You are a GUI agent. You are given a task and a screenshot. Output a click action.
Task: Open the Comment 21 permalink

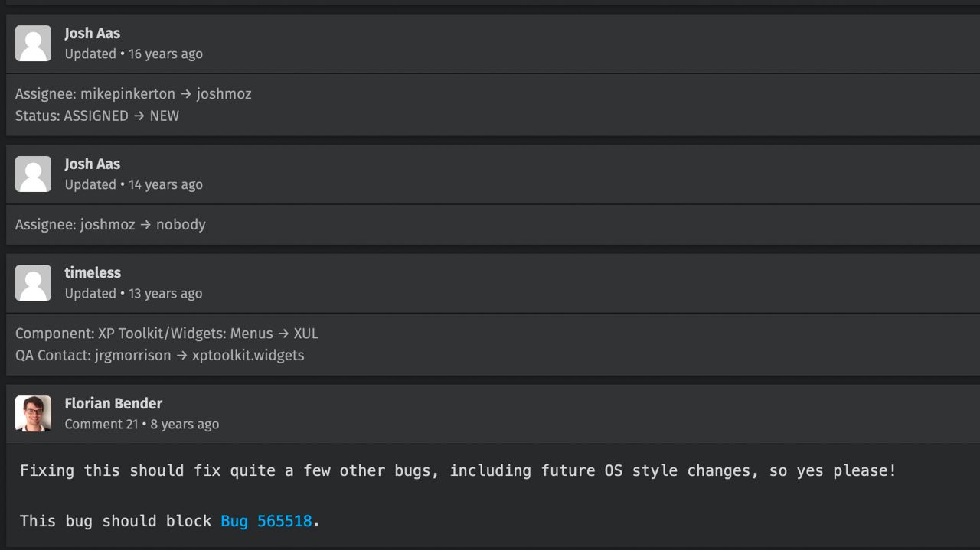coord(101,425)
